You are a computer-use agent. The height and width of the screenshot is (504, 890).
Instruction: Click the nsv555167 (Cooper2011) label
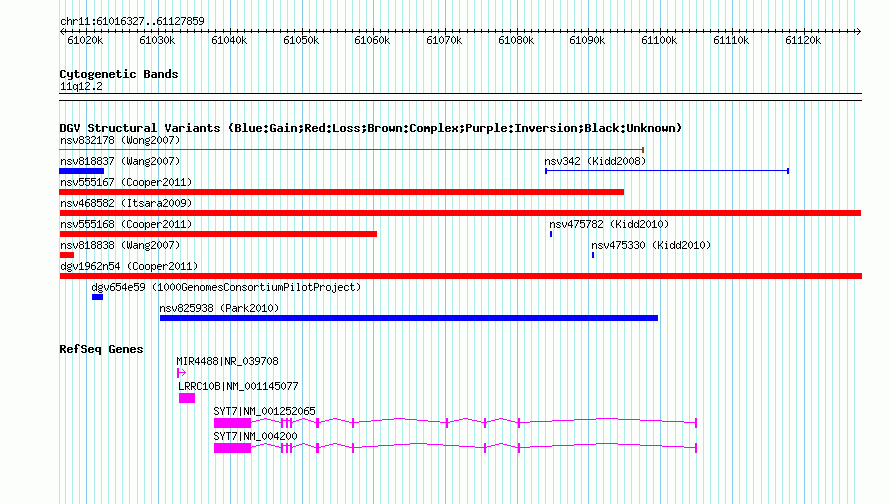(x=126, y=182)
